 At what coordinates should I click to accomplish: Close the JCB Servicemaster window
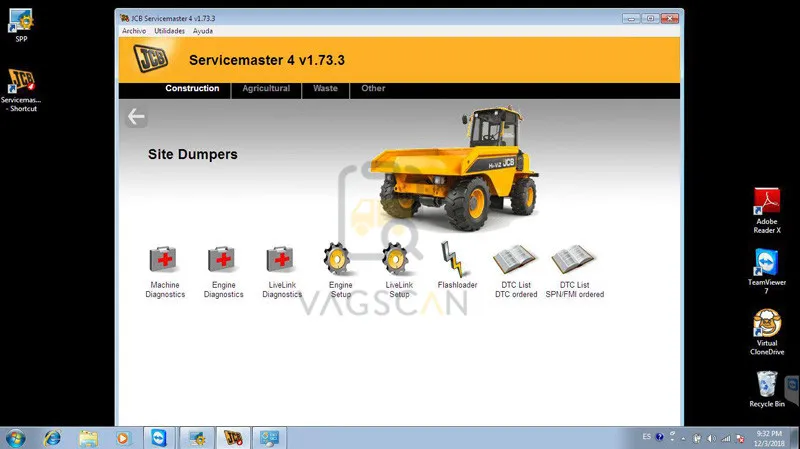[x=669, y=18]
